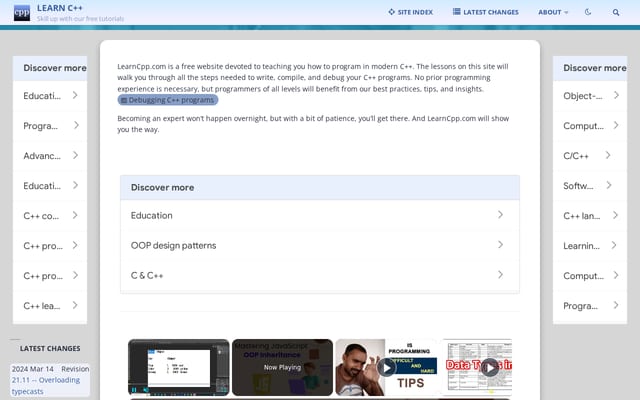Mute the video using the speaker icon
This screenshot has height=400, width=640.
tap(146, 390)
